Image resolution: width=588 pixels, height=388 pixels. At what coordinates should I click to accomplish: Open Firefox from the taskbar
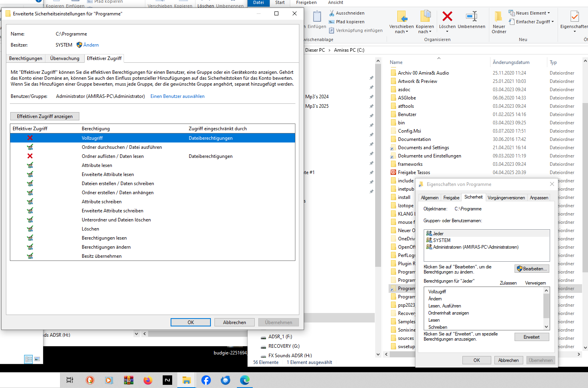point(148,380)
